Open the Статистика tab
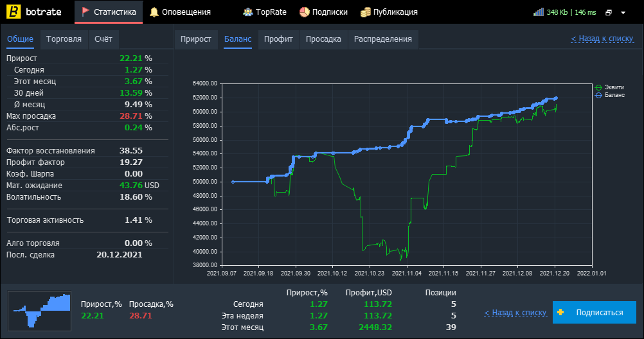 [109, 12]
